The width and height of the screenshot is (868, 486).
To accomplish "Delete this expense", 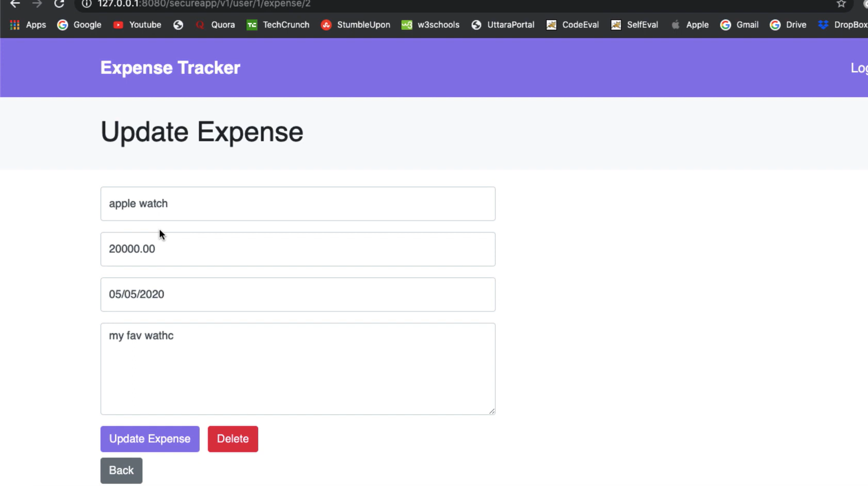I will [233, 439].
